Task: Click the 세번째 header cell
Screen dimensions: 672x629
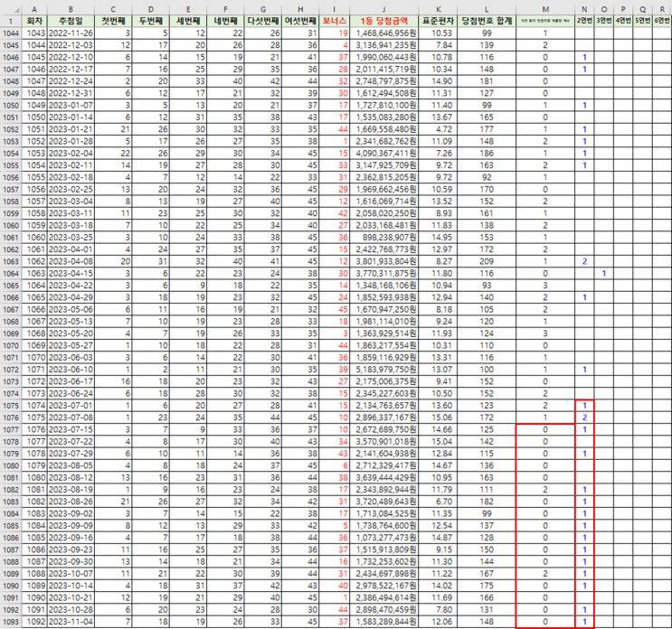Action: (x=188, y=21)
